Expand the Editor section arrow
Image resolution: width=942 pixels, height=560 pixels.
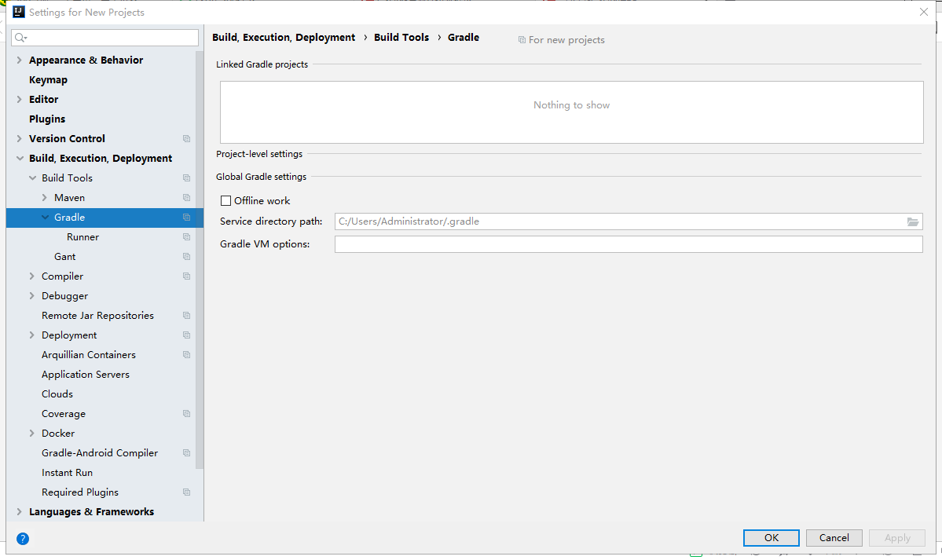point(19,99)
